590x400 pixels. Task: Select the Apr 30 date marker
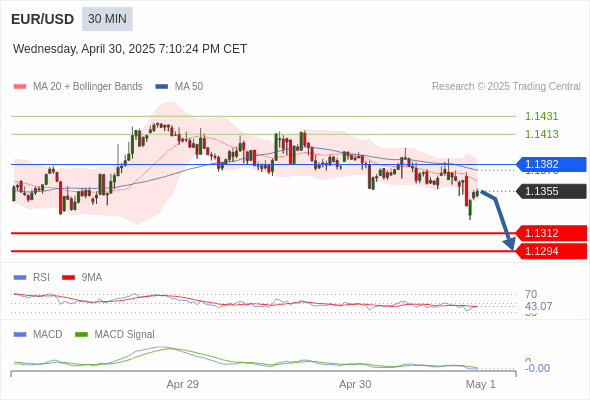(x=355, y=384)
